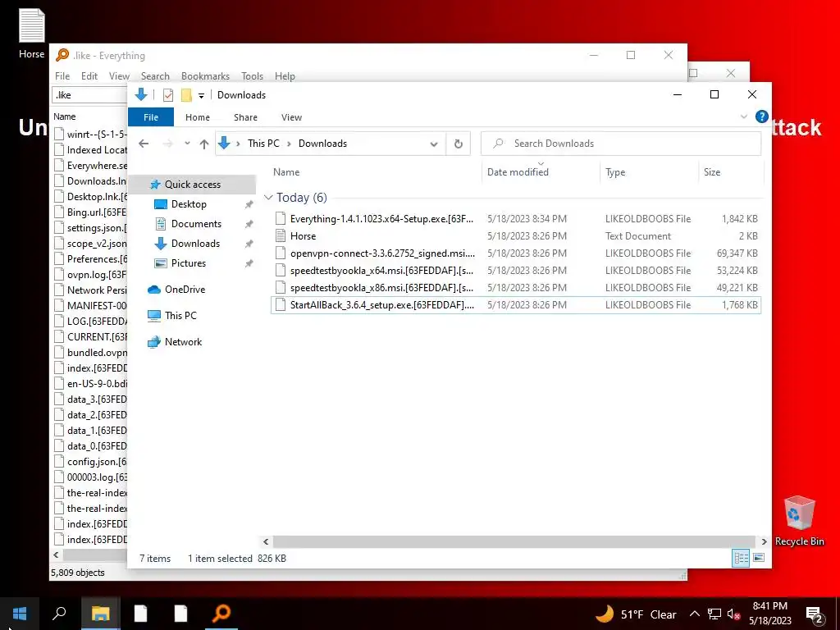This screenshot has width=840, height=630.
Task: Open the action center notifications icon
Action: (x=815, y=614)
